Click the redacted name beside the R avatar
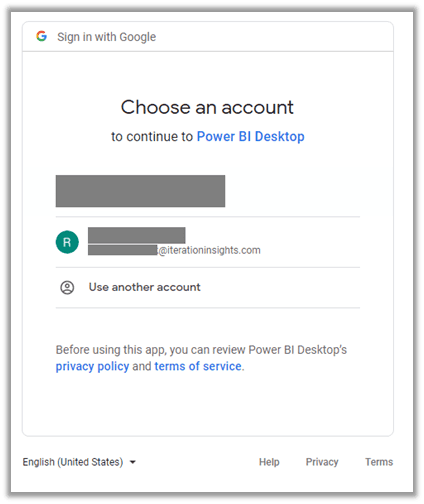Viewport: 424px width, 504px height. (137, 235)
